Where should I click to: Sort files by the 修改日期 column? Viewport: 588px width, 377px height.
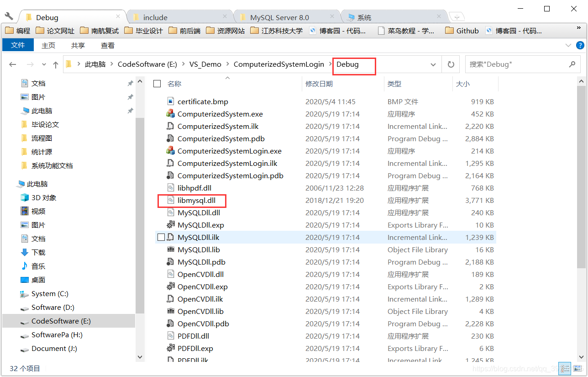[319, 84]
